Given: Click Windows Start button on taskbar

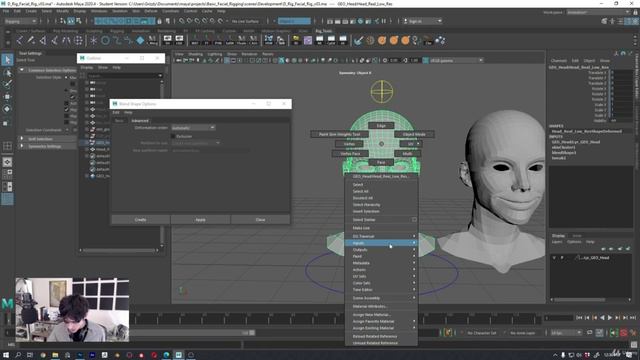Looking at the screenshot, I should point(6,355).
